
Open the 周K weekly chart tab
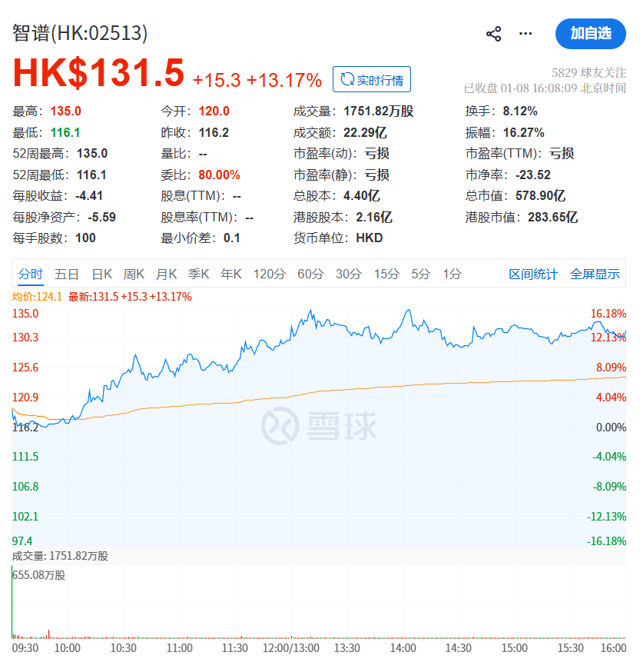click(134, 274)
